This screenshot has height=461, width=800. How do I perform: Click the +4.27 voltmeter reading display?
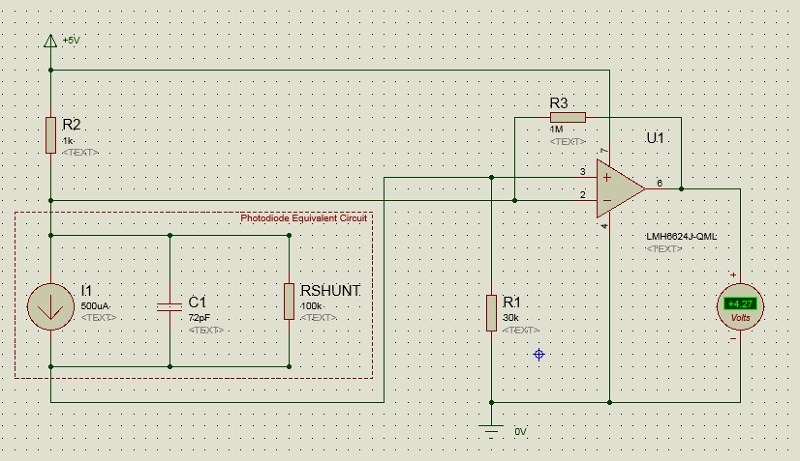[x=740, y=303]
